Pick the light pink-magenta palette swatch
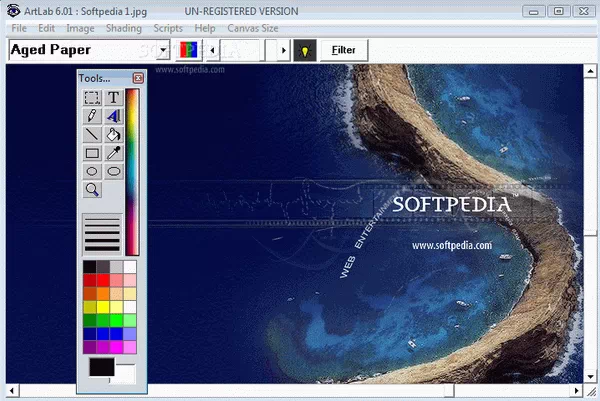This screenshot has width=600, height=401. pyautogui.click(x=130, y=347)
